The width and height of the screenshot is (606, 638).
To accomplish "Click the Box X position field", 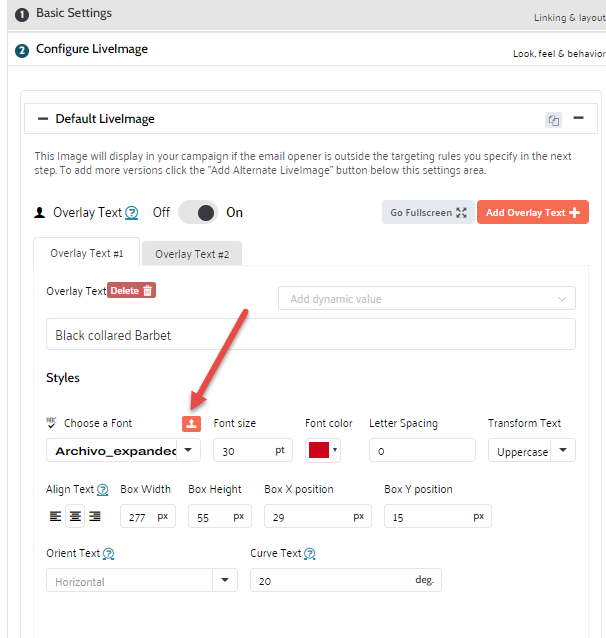I will [318, 516].
